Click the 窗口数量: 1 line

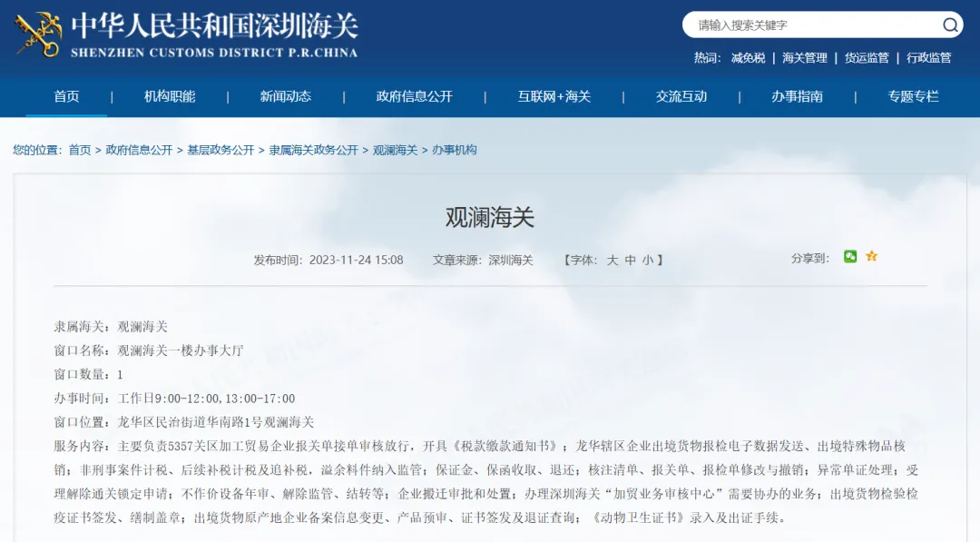tap(88, 374)
